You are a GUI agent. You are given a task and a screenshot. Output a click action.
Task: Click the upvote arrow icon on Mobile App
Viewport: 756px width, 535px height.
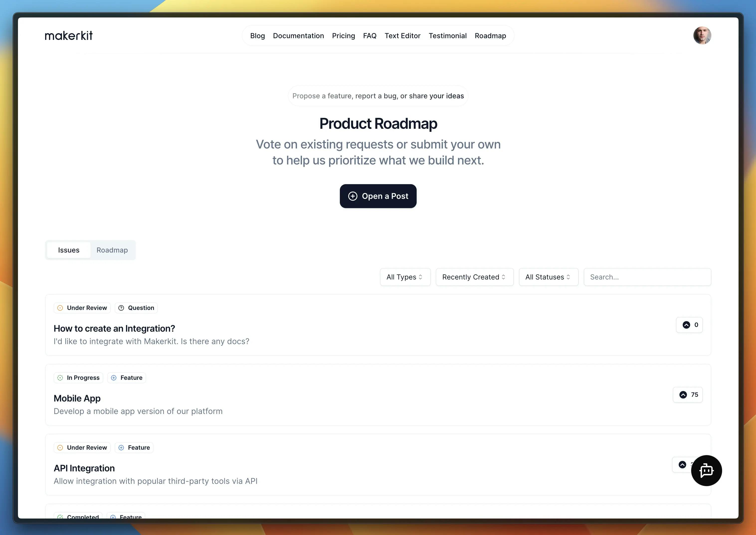[683, 394]
